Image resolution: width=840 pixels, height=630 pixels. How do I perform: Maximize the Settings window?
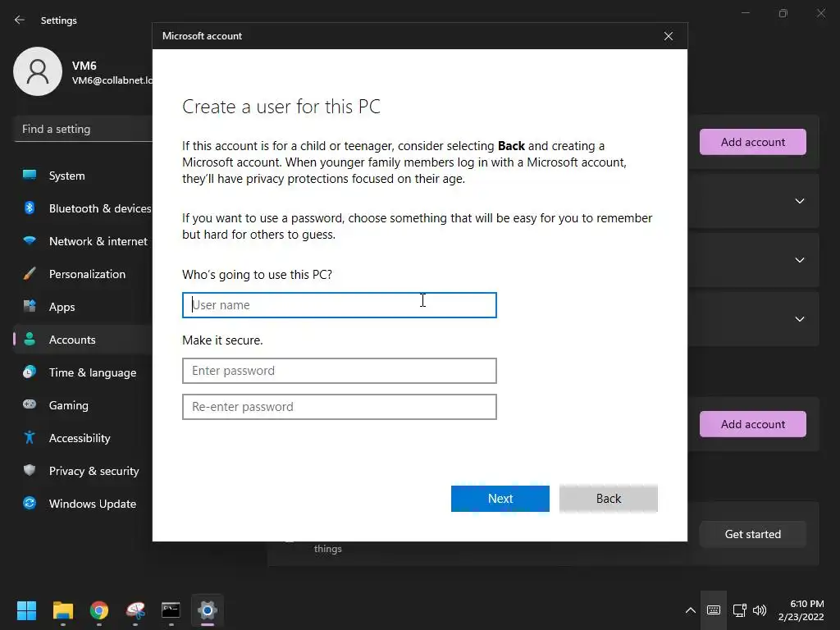click(783, 13)
